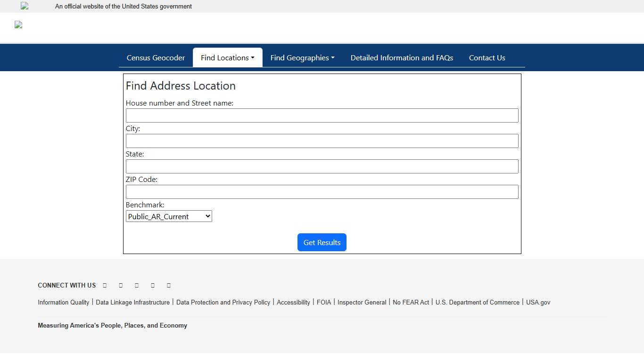This screenshot has width=644, height=362.
Task: Focus the ZIP Code input field
Action: [x=322, y=191]
